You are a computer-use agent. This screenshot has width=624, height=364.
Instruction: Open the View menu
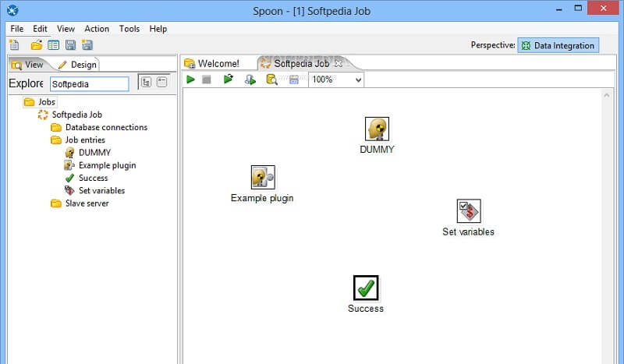(66, 29)
